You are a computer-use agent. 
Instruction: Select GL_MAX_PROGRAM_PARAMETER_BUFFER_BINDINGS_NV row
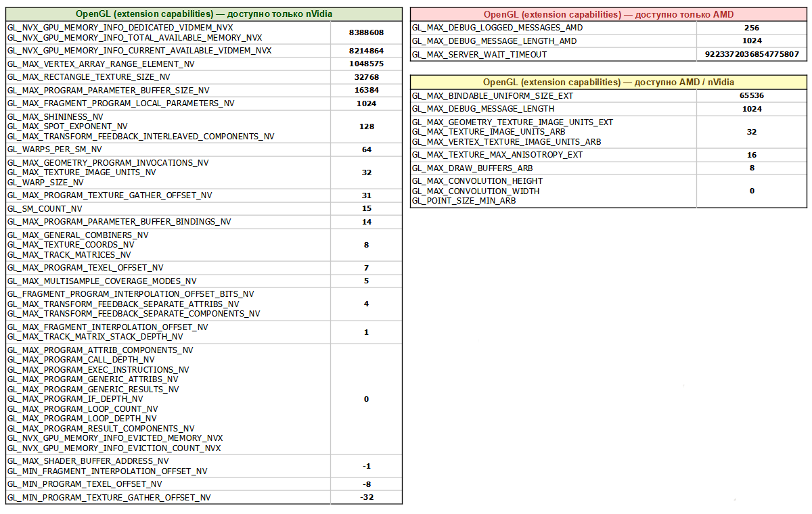204,222
